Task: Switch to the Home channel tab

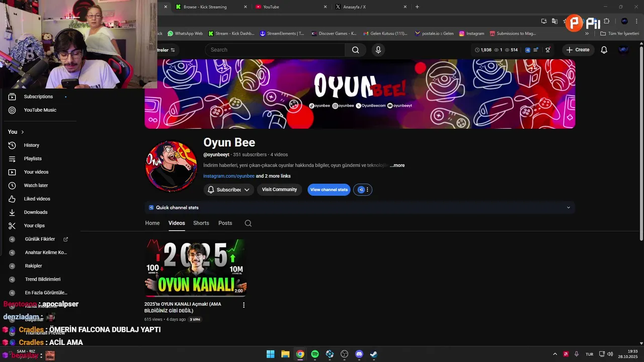Action: tap(152, 223)
